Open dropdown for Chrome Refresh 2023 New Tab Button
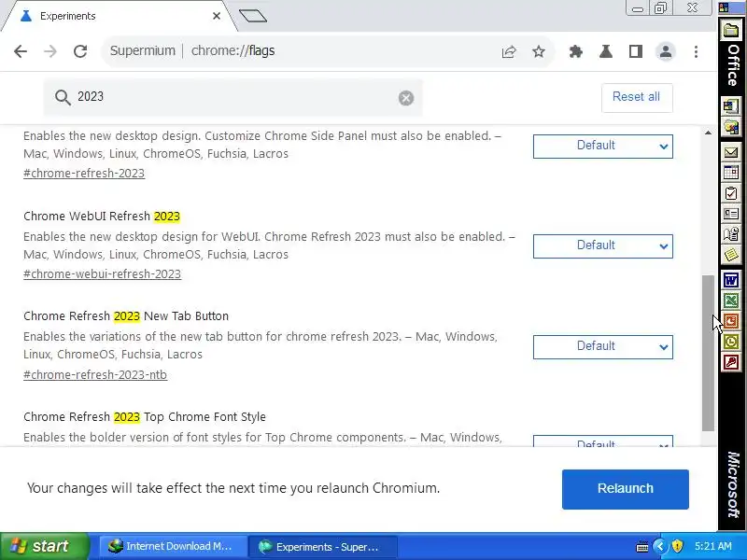 602,346
